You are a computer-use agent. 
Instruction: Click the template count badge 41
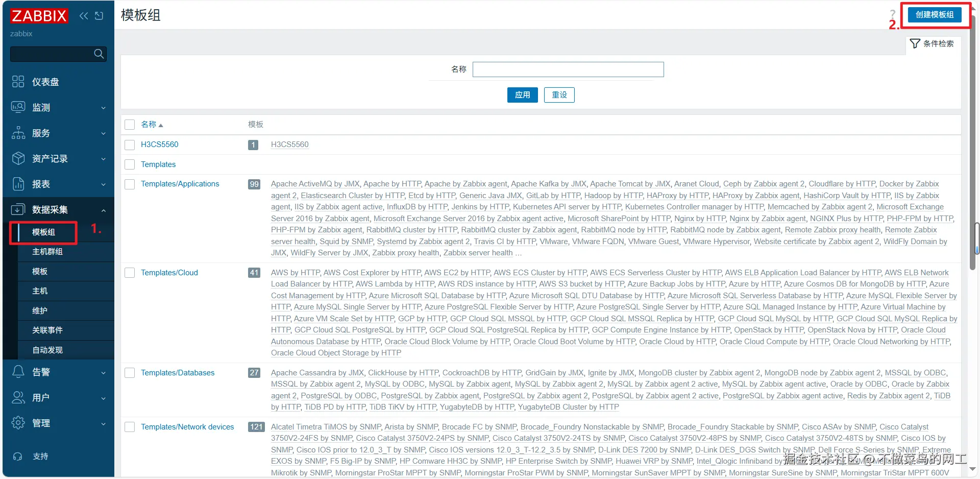click(x=254, y=273)
